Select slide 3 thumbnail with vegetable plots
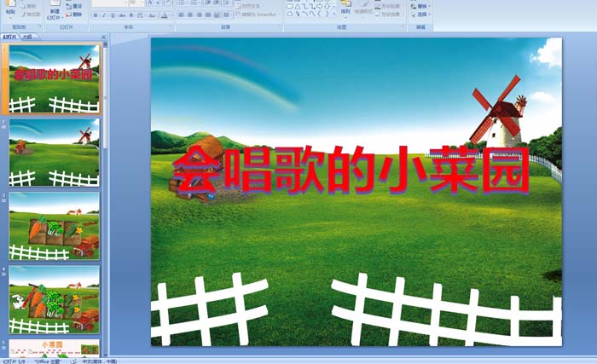This screenshot has height=364, width=597. pyautogui.click(x=54, y=226)
